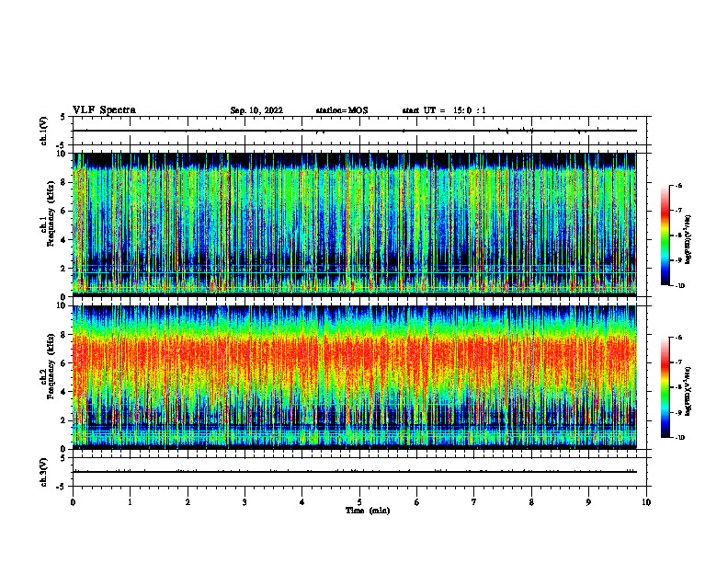This screenshot has width=728, height=563.
Task: Click inside the ch.2 spectrogram plot
Action: [355, 377]
